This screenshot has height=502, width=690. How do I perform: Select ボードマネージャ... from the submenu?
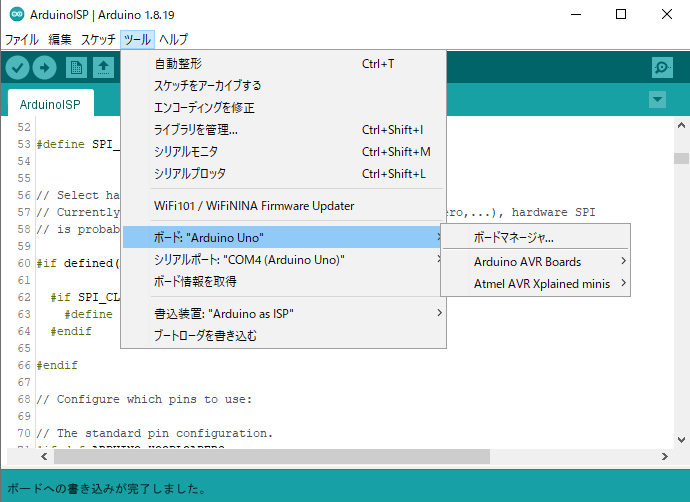pyautogui.click(x=513, y=238)
